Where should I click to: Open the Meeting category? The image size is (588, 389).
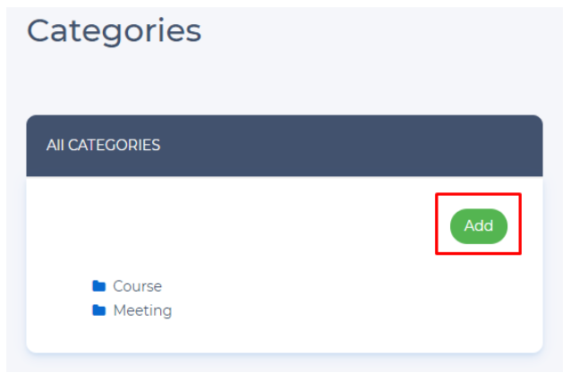point(141,311)
